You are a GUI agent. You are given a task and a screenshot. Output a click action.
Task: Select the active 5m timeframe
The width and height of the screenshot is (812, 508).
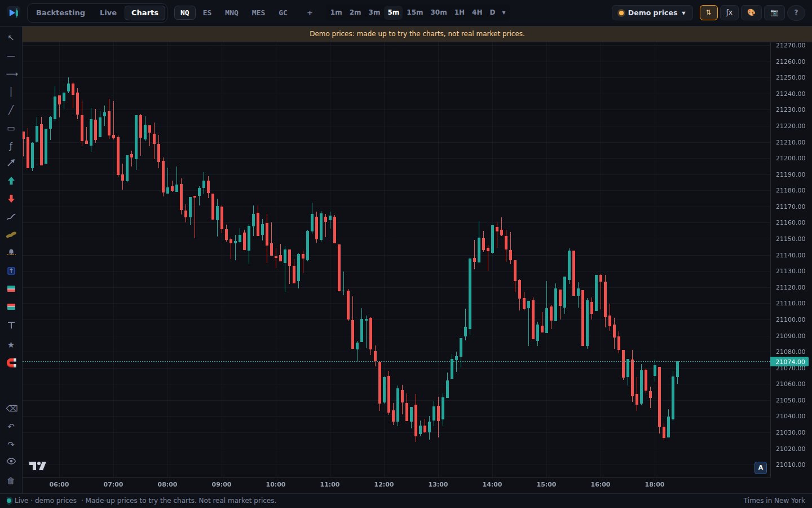pos(394,12)
